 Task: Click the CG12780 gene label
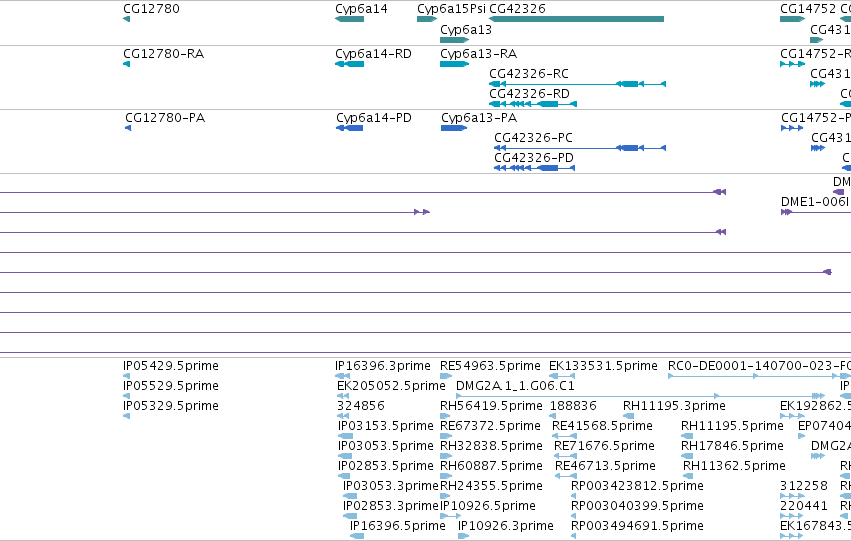coord(151,9)
